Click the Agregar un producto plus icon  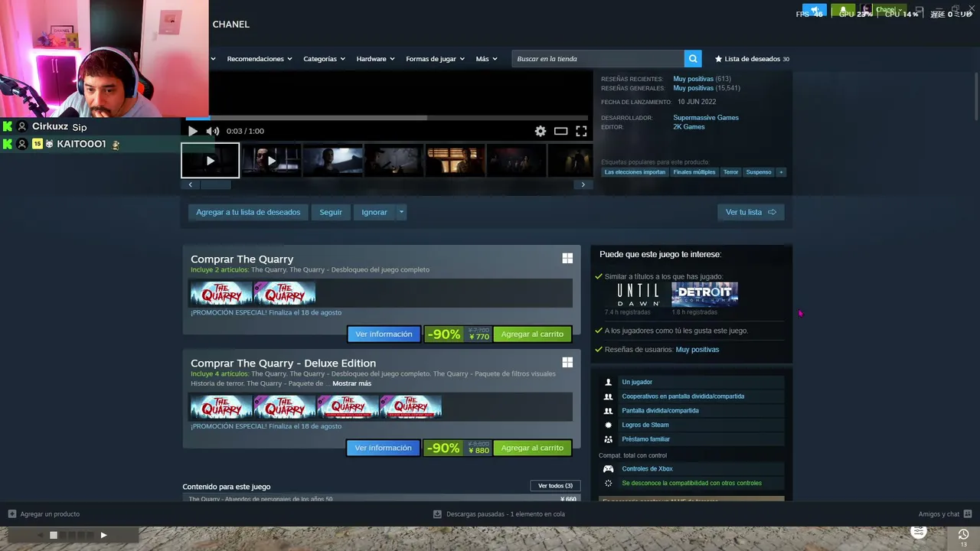click(12, 514)
